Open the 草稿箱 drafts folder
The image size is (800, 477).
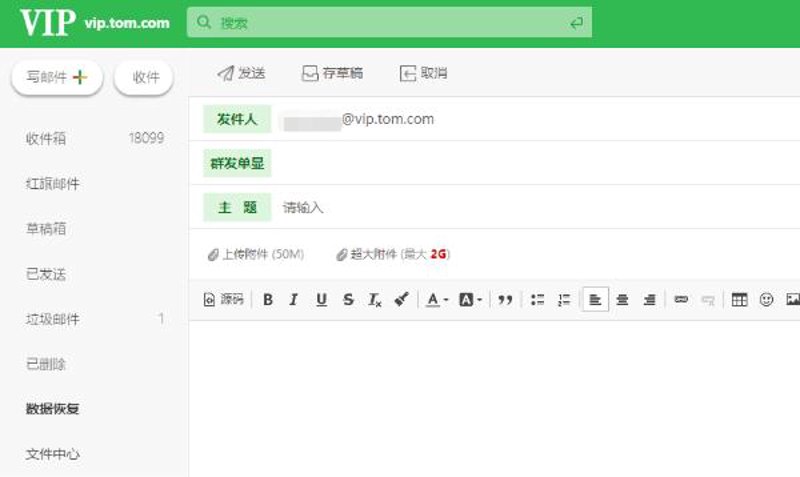tap(46, 229)
